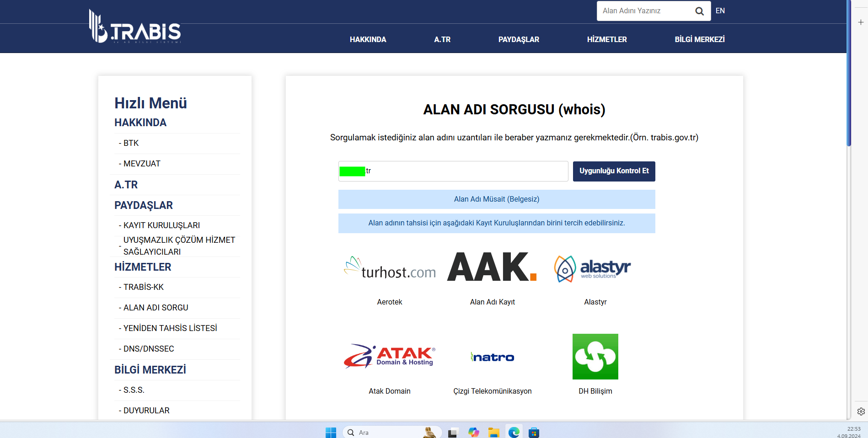868x438 pixels.
Task: Open the browser sidebar settings gear
Action: [x=861, y=411]
